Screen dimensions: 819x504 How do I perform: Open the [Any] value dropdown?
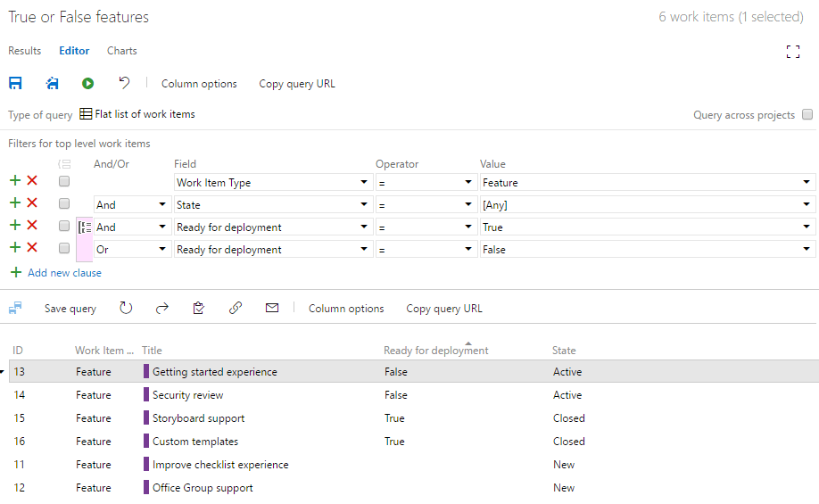tap(807, 205)
